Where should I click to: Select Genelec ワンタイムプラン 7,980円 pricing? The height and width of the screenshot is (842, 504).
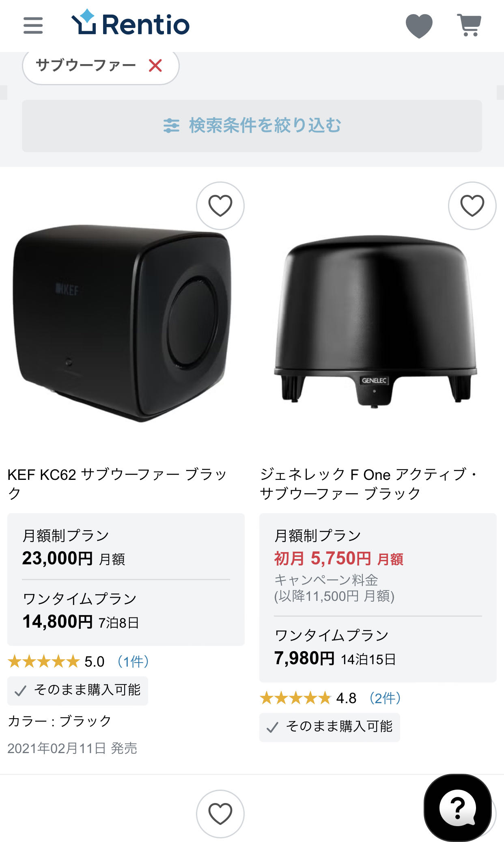(x=335, y=650)
